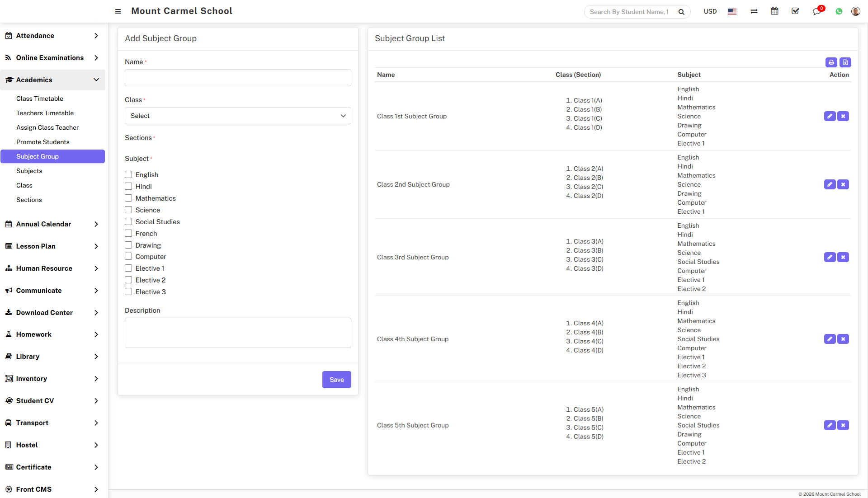Enable the Elective 3 checkbox

point(128,291)
